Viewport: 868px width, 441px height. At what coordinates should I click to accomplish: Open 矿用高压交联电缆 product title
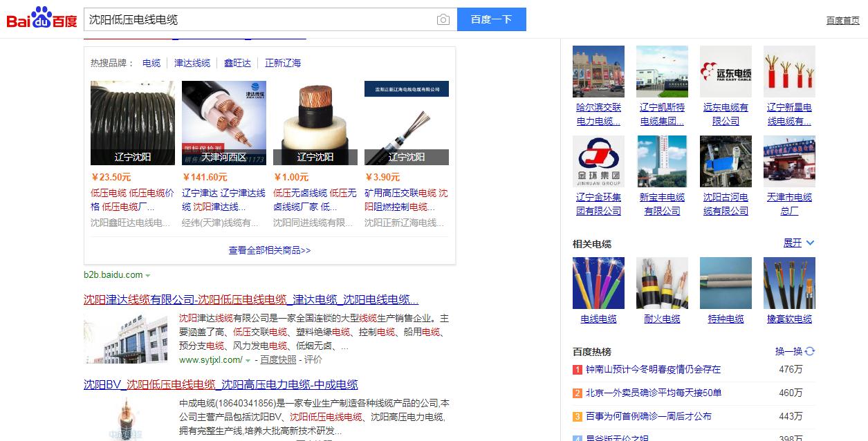tap(407, 200)
